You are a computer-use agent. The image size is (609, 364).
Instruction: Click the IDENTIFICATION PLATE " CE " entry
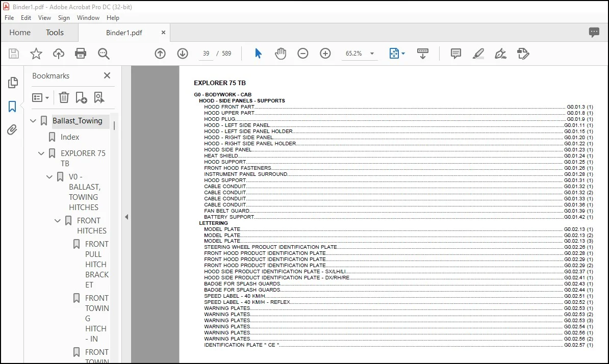(398, 345)
